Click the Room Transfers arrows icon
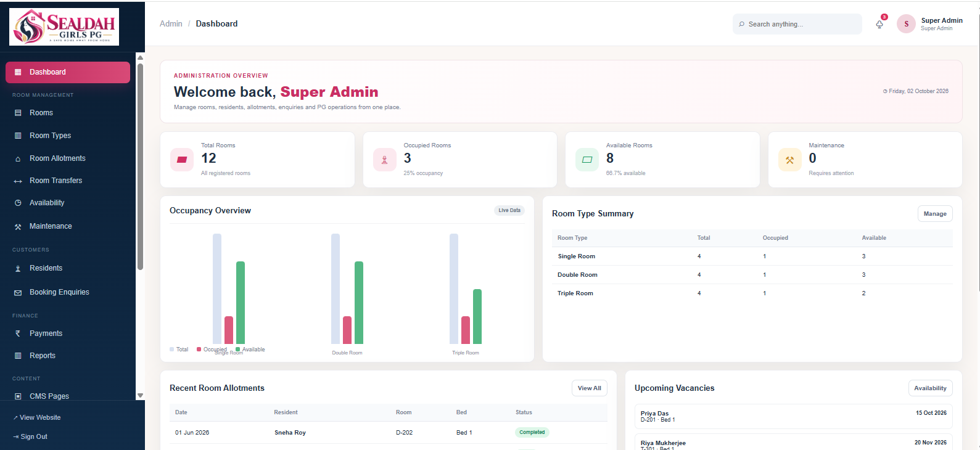The height and width of the screenshot is (450, 980). [x=18, y=181]
